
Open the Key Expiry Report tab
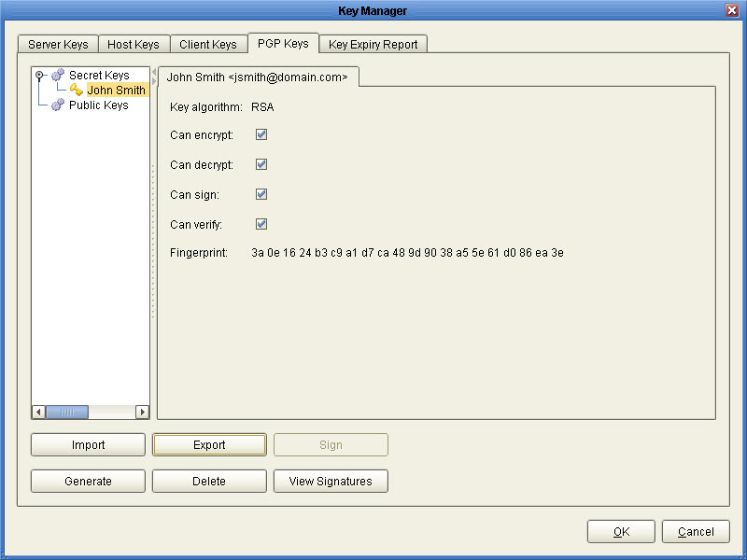pyautogui.click(x=373, y=44)
